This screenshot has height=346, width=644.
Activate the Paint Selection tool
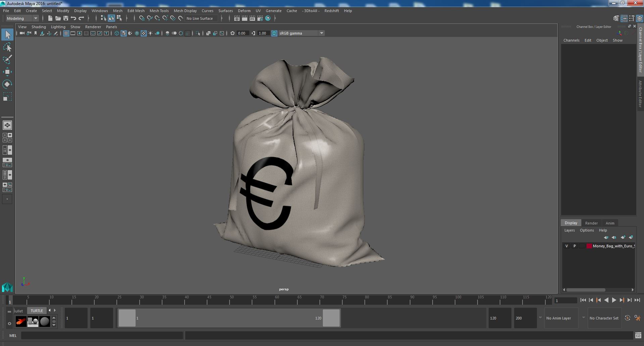7,59
